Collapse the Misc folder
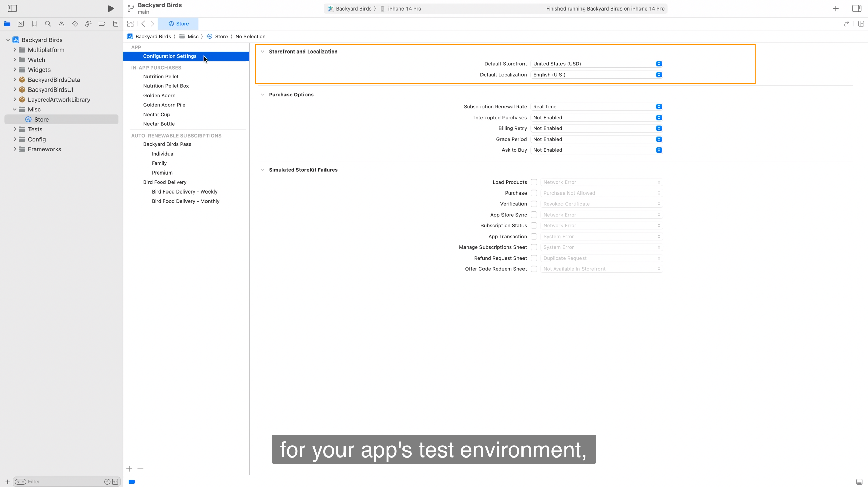 pyautogui.click(x=15, y=109)
